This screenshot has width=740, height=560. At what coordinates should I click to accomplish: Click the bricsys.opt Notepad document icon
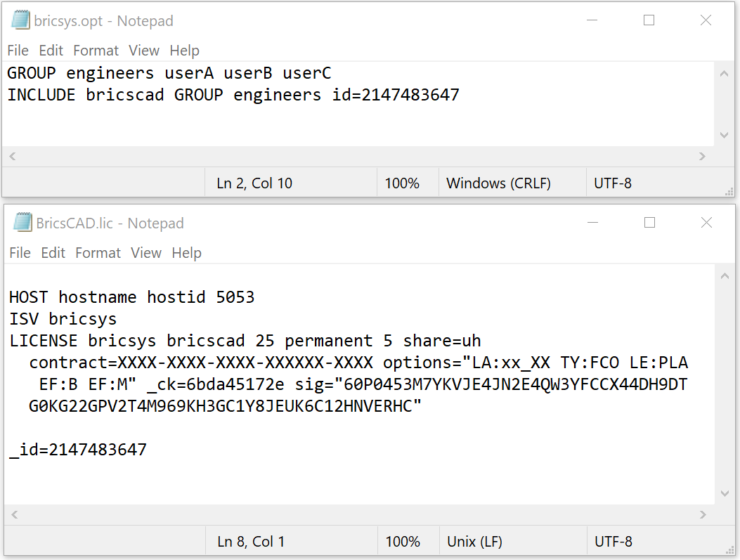21,20
